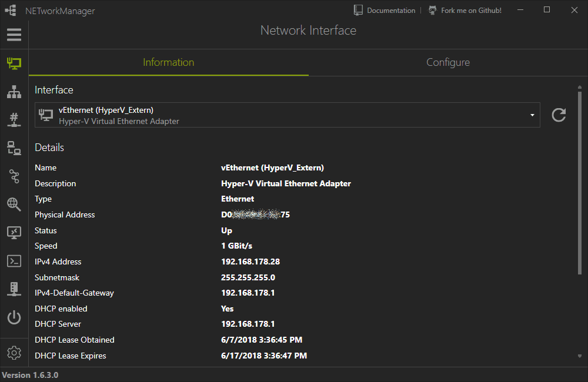Viewport: 588px width, 382px height.
Task: Open the DNS Lookup tool
Action: (14, 205)
